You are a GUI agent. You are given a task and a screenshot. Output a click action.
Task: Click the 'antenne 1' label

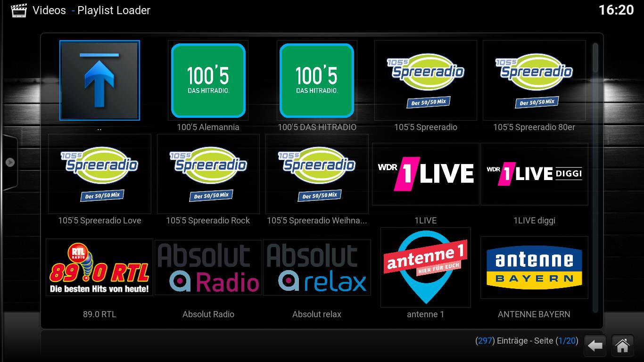click(x=426, y=314)
